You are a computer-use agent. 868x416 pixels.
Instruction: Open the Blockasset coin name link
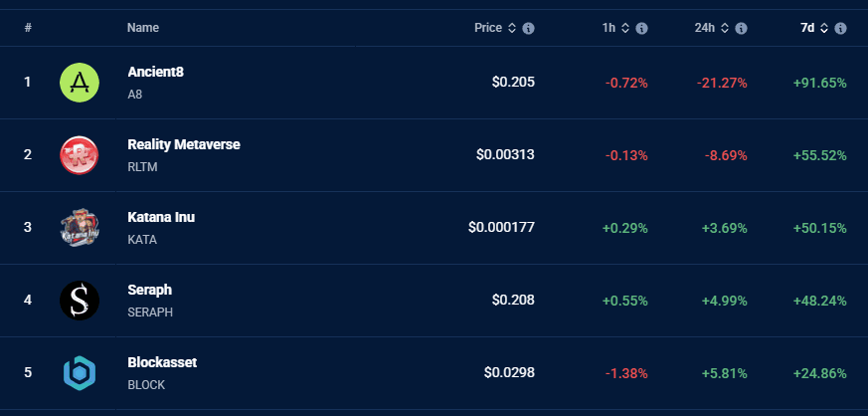(x=162, y=362)
